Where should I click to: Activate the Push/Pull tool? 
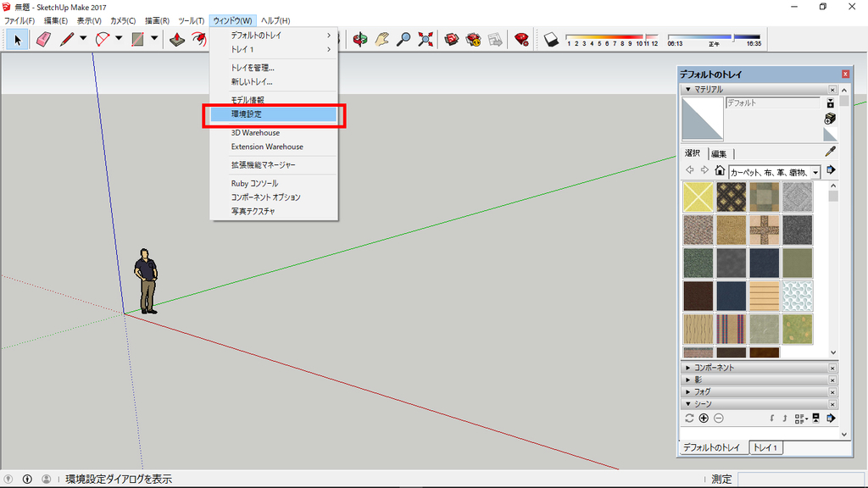point(177,40)
